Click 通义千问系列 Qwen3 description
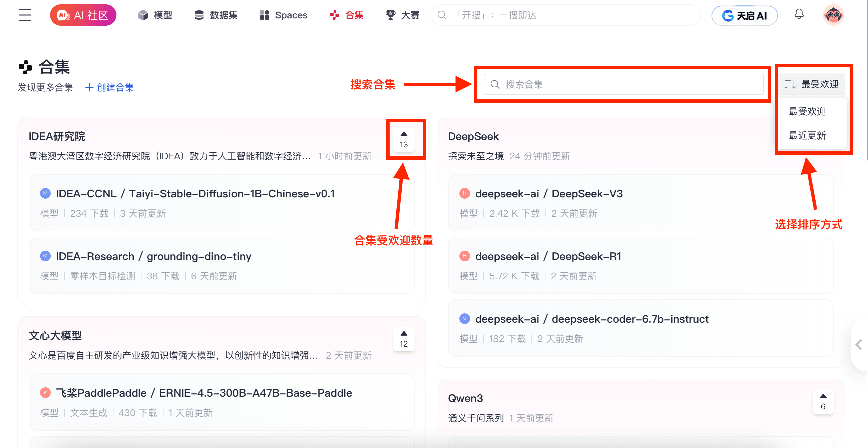 (x=476, y=418)
